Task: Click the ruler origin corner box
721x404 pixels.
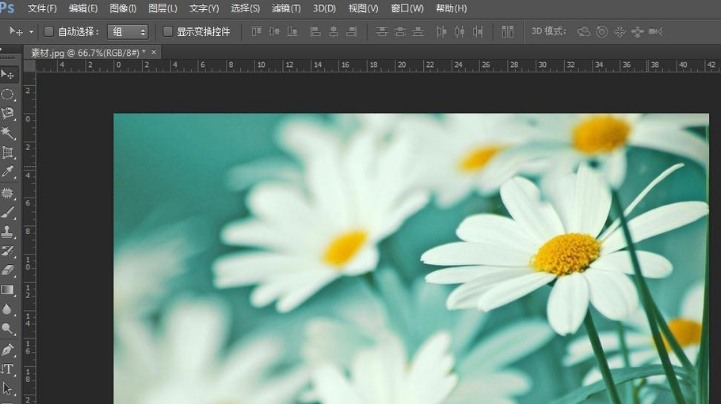Action: click(x=29, y=66)
